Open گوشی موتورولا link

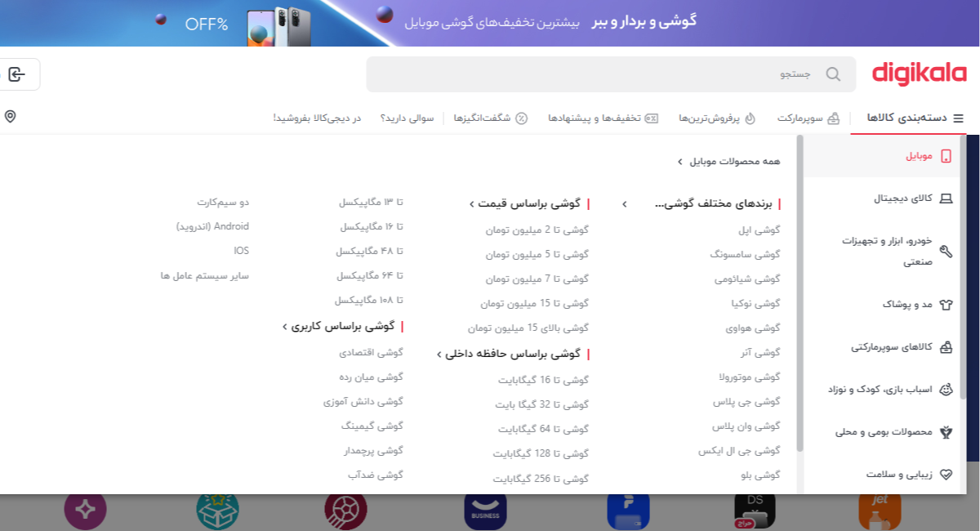point(749,377)
